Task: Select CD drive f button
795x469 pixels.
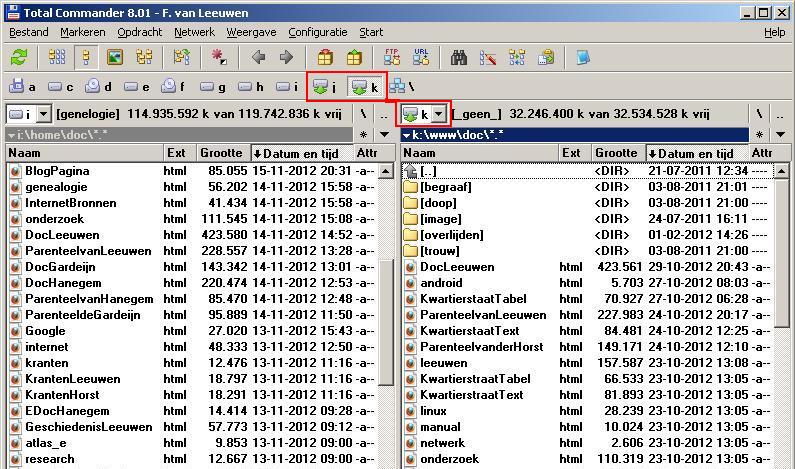Action: click(173, 87)
